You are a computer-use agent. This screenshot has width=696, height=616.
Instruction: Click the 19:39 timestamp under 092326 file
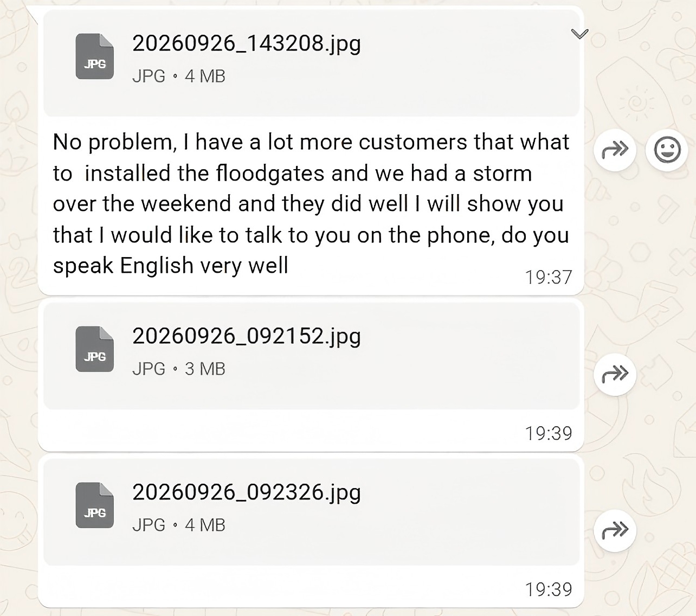click(548, 589)
